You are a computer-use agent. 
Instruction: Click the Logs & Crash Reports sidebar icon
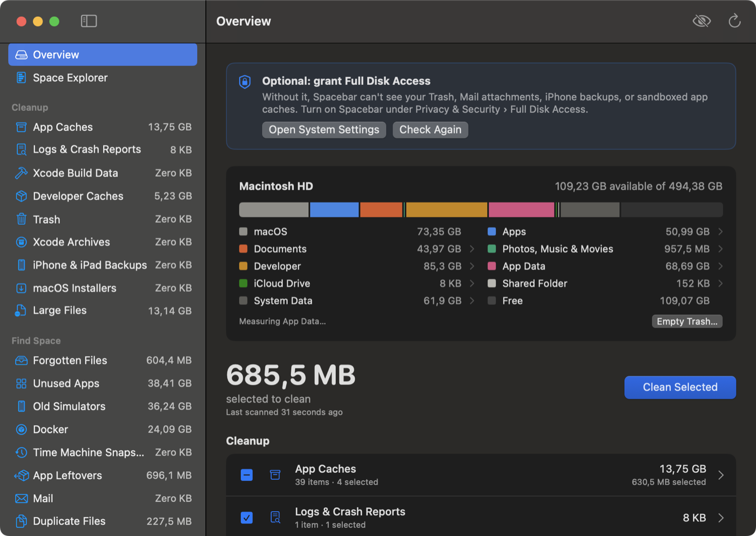pos(21,150)
